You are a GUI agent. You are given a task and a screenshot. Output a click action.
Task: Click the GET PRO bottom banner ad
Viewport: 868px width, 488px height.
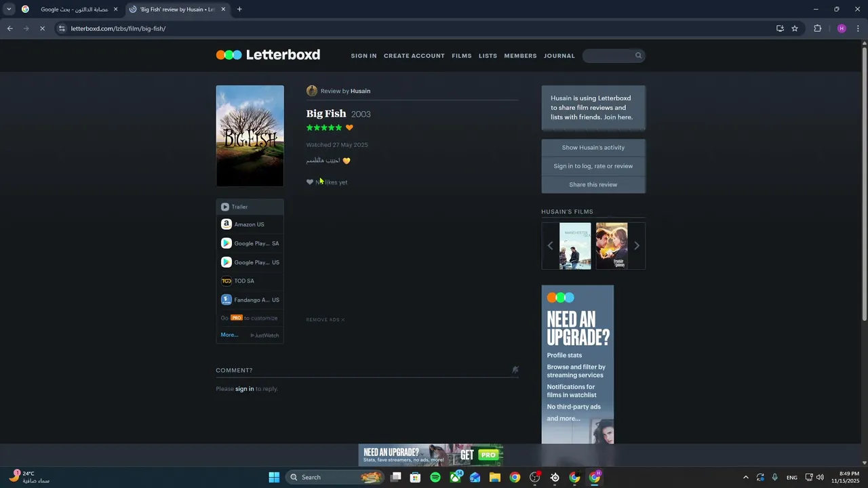431,455
